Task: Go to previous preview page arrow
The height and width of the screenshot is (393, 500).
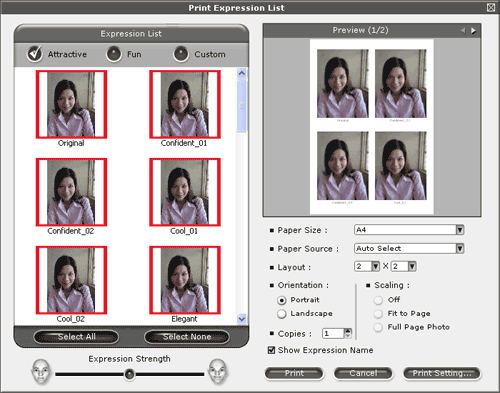Action: pyautogui.click(x=463, y=31)
